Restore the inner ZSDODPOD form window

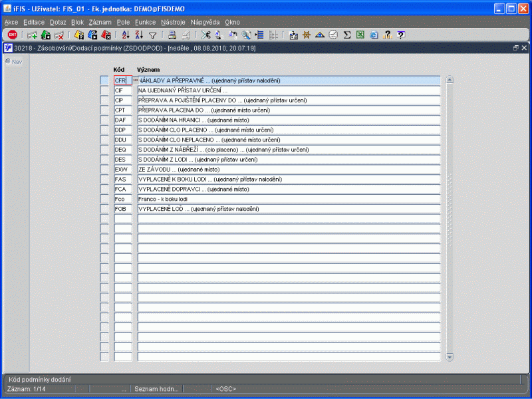pyautogui.click(x=516, y=48)
